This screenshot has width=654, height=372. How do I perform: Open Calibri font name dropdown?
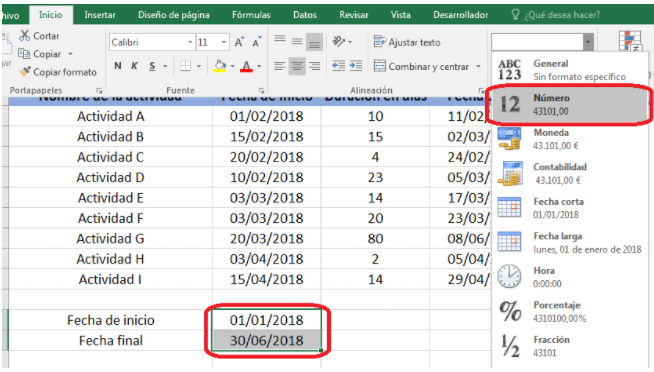pos(190,42)
